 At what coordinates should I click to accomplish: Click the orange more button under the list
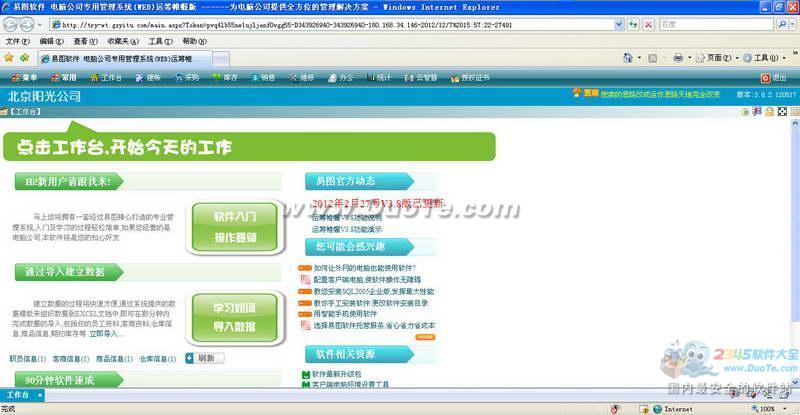click(425, 337)
